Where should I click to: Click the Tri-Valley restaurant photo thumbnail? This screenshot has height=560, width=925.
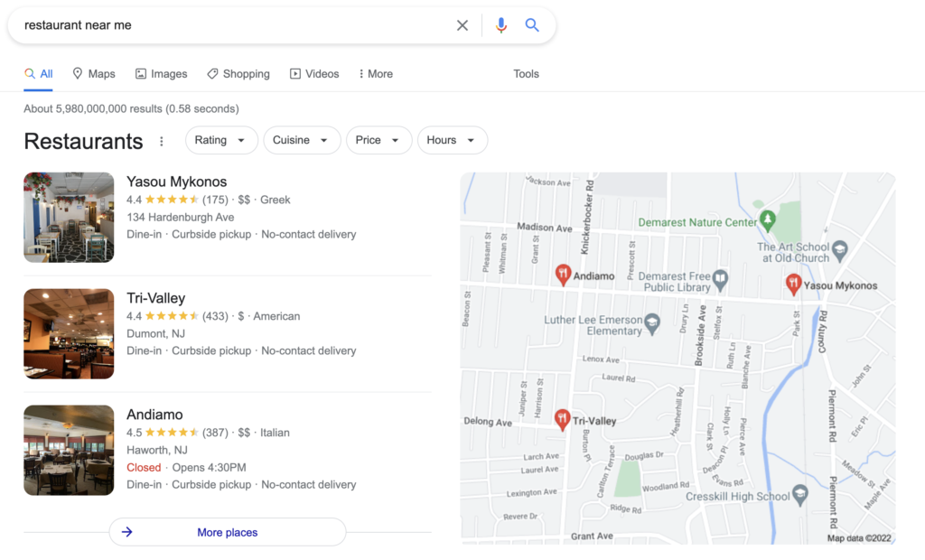click(x=69, y=333)
